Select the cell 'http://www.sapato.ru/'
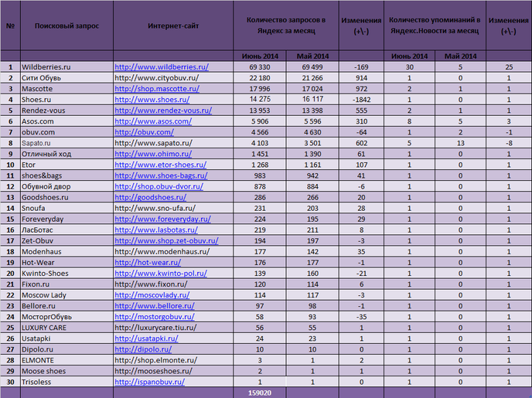Image resolution: width=532 pixels, height=398 pixels. coord(173,143)
